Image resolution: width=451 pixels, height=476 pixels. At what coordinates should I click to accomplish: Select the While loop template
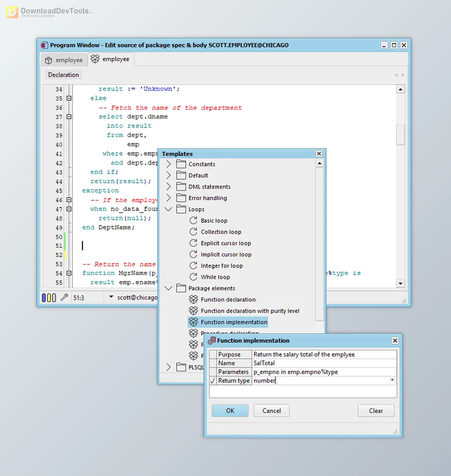pos(215,277)
